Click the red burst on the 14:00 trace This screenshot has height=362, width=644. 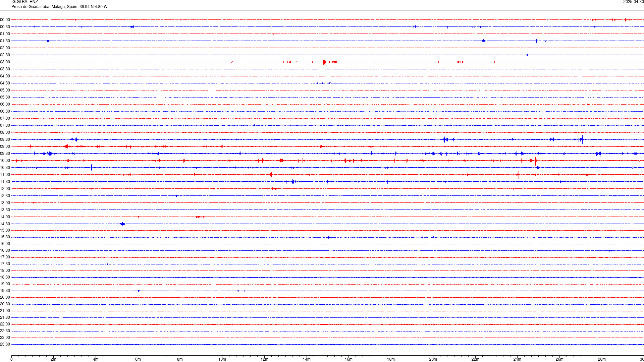click(x=201, y=217)
